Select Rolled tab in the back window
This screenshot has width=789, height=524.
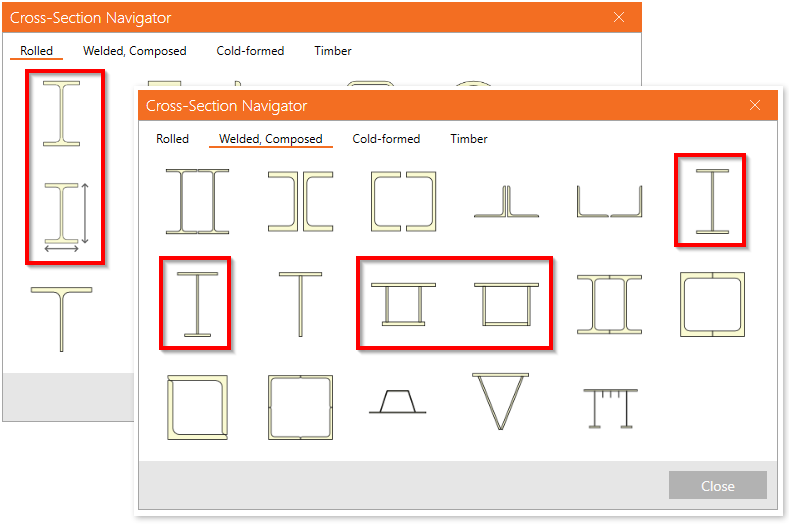click(x=36, y=51)
